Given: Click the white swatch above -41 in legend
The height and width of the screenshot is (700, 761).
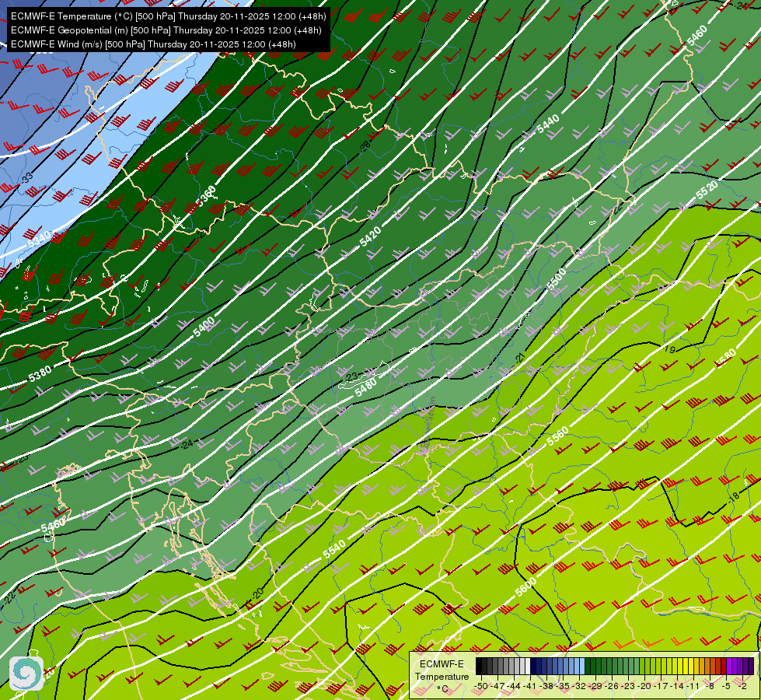Looking at the screenshot, I should pos(528,666).
